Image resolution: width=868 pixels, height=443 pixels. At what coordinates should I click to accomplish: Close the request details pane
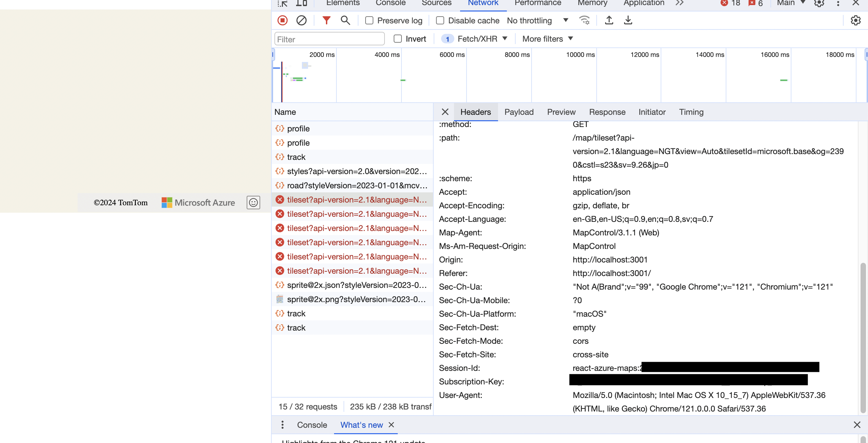[x=445, y=112]
